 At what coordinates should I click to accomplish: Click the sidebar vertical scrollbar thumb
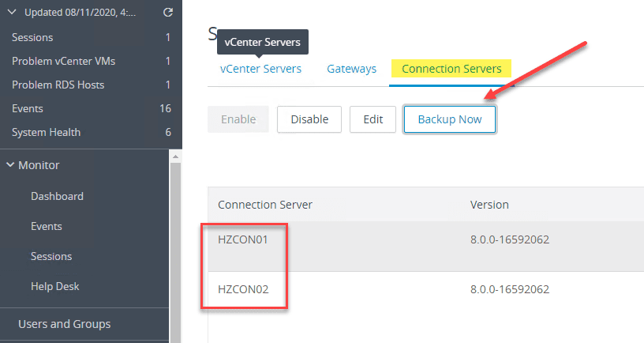[x=175, y=253]
